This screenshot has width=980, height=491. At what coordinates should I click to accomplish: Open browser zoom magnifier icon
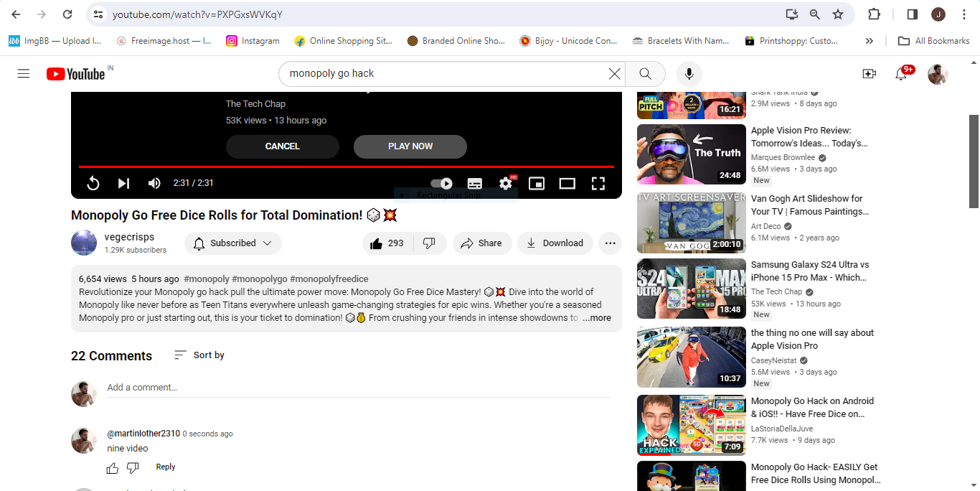(x=815, y=14)
